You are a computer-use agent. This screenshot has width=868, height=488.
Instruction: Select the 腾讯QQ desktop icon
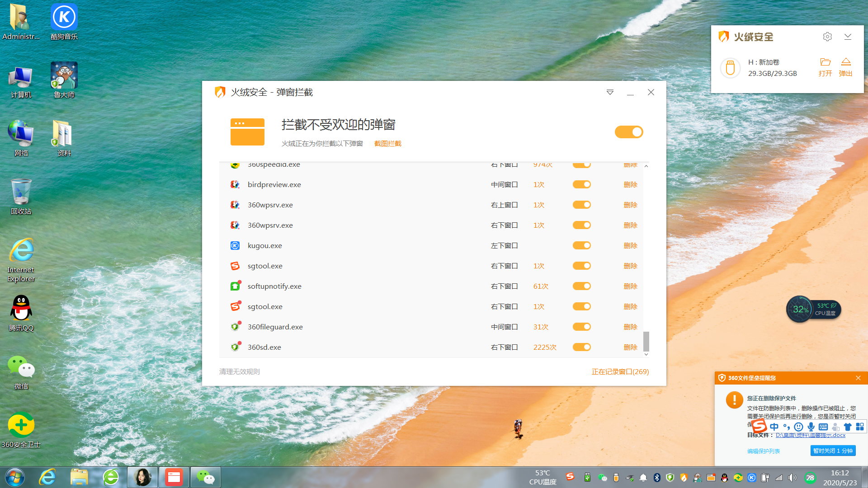tap(21, 313)
